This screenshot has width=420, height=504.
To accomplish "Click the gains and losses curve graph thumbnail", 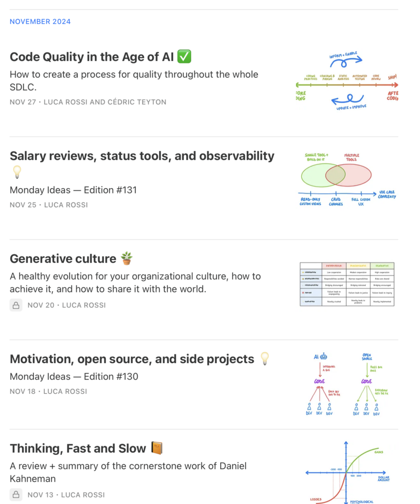I will pos(347,473).
